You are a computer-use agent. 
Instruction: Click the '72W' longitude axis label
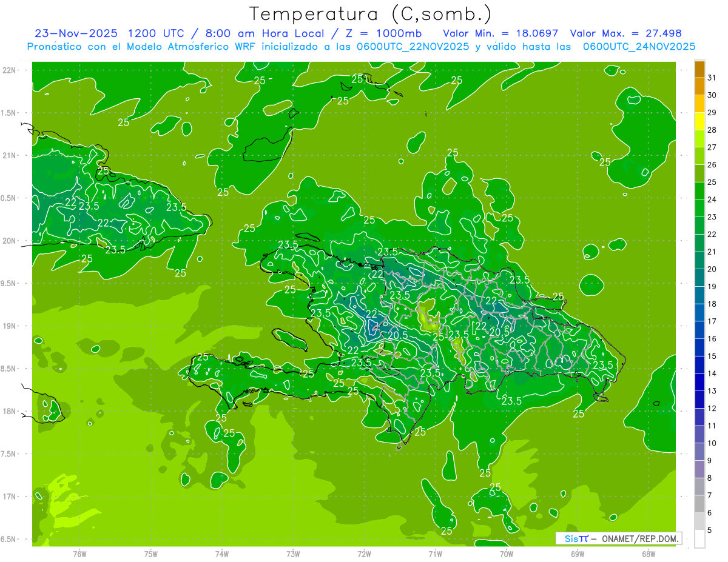pos(364,554)
